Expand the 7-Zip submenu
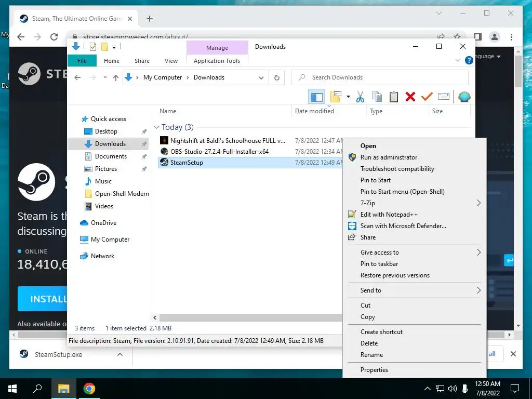The height and width of the screenshot is (399, 532). [x=478, y=203]
